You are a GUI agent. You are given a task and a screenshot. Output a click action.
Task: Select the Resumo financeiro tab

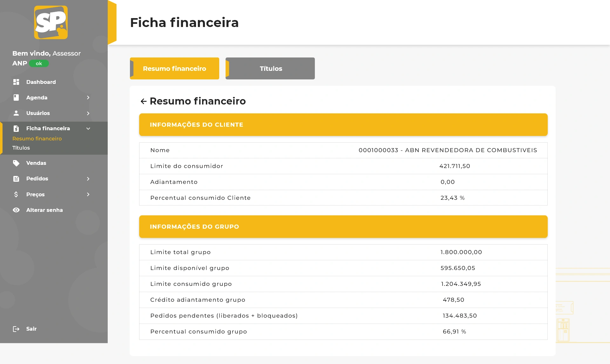point(174,69)
